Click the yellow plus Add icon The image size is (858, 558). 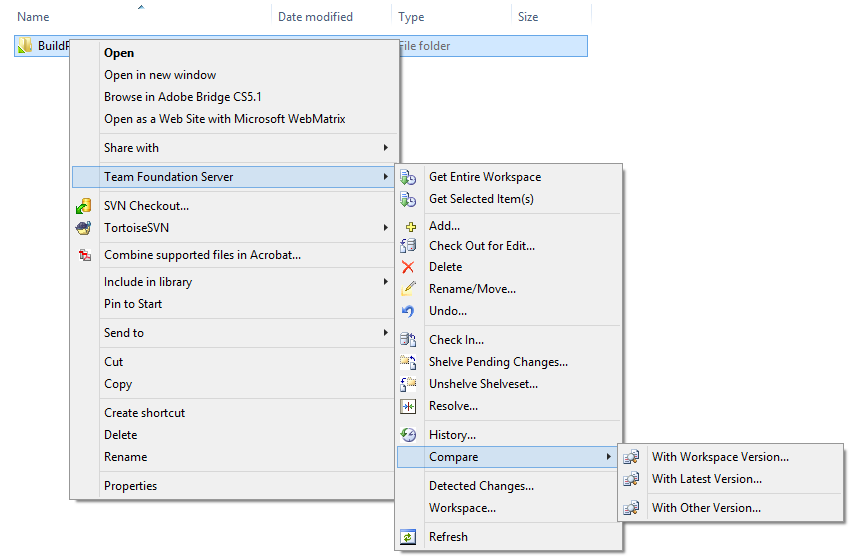[410, 226]
